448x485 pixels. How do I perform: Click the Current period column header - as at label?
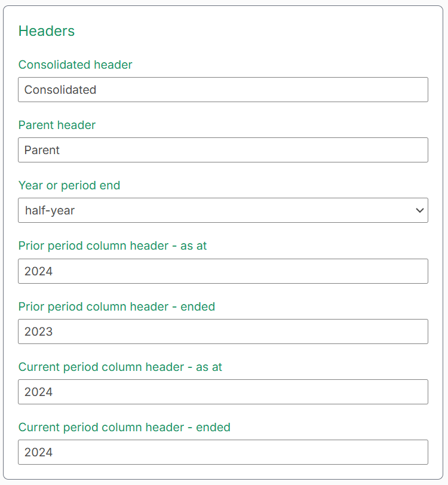(120, 367)
